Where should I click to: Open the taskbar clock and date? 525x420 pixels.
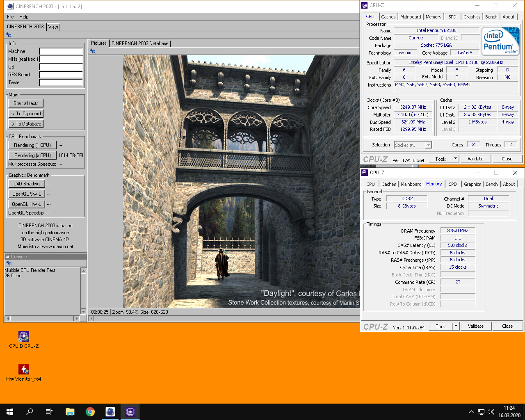(509, 412)
